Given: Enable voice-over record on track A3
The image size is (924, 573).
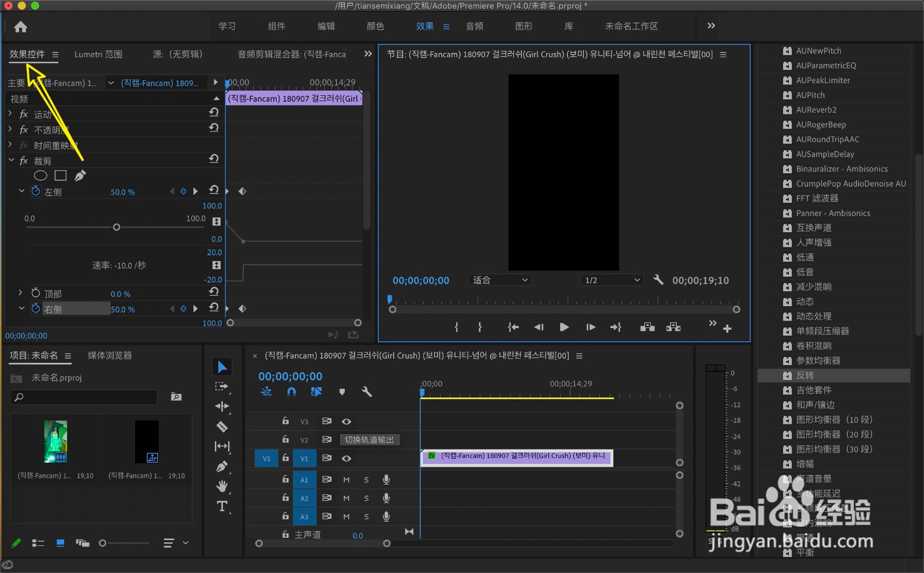Looking at the screenshot, I should 386,516.
